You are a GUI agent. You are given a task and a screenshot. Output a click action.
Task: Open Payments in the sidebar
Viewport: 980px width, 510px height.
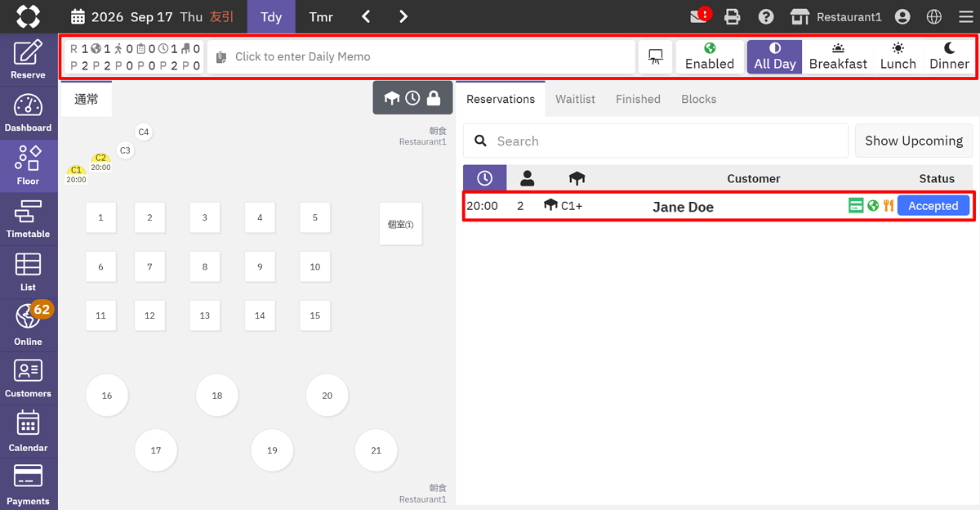[29, 485]
